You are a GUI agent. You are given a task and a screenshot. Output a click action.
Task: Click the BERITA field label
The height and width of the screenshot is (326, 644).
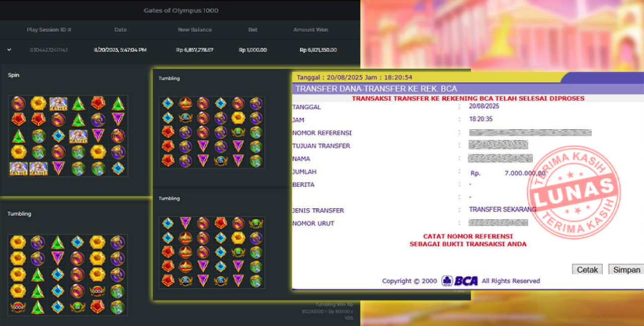pyautogui.click(x=303, y=185)
